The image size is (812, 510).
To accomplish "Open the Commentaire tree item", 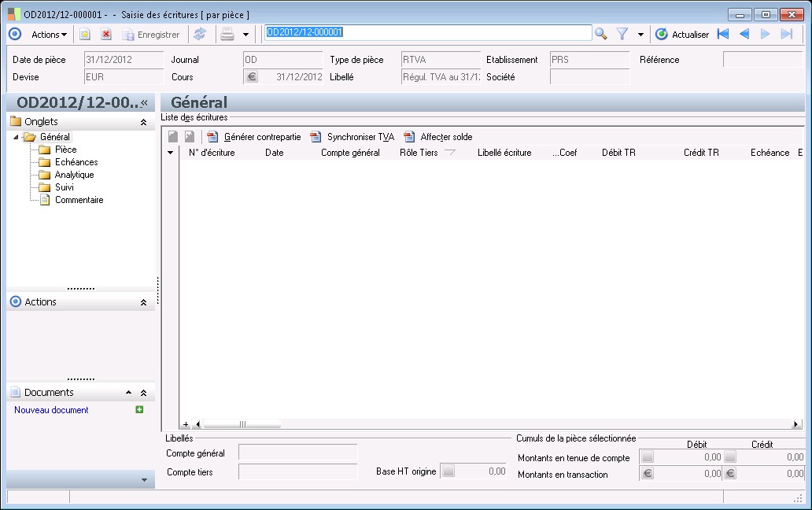I will pos(79,200).
